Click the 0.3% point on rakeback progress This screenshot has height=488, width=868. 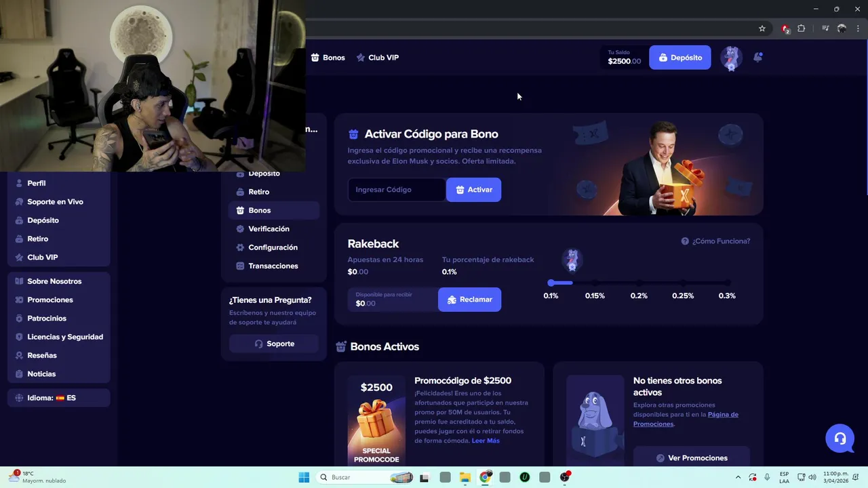(727, 283)
